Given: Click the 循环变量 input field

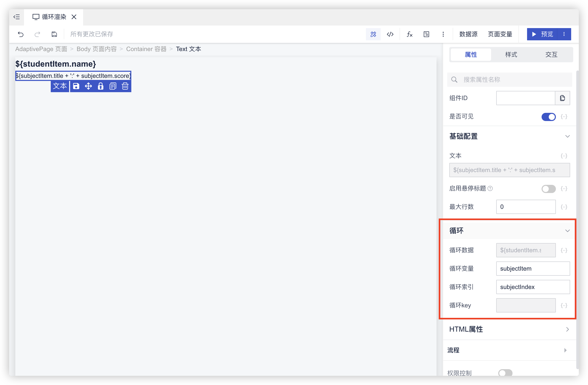Looking at the screenshot, I should point(533,269).
